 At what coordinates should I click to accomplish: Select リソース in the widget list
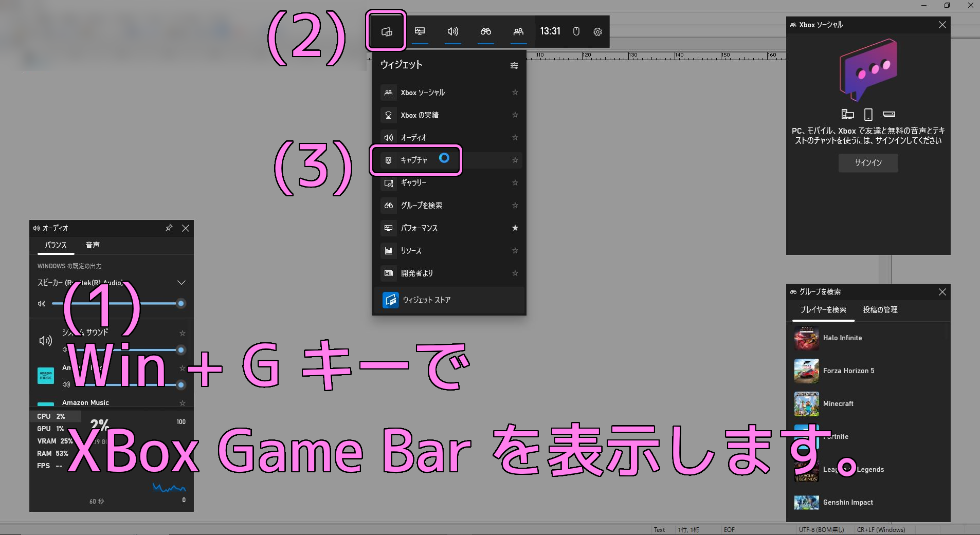point(449,251)
